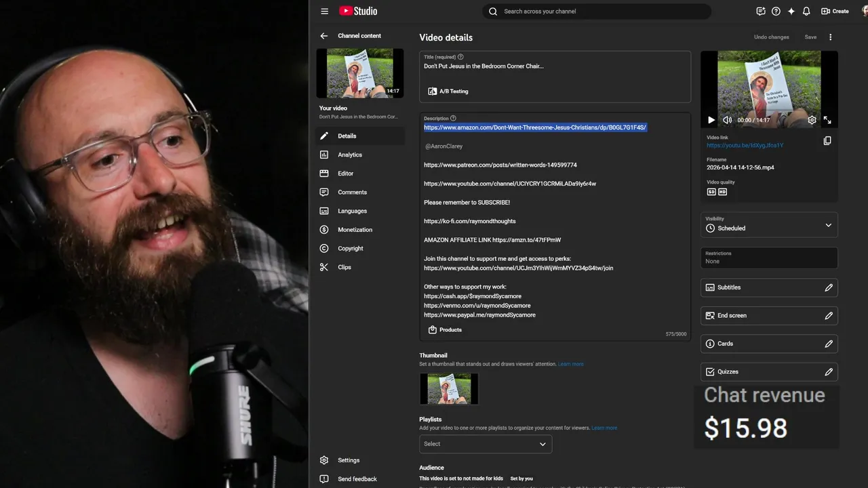Click Undo changes
This screenshot has width=868, height=488.
pyautogui.click(x=771, y=37)
